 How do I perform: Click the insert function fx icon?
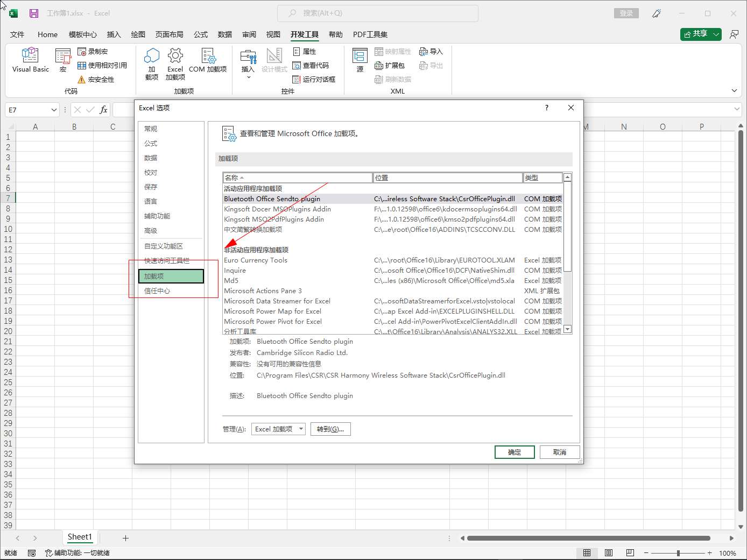(x=103, y=110)
